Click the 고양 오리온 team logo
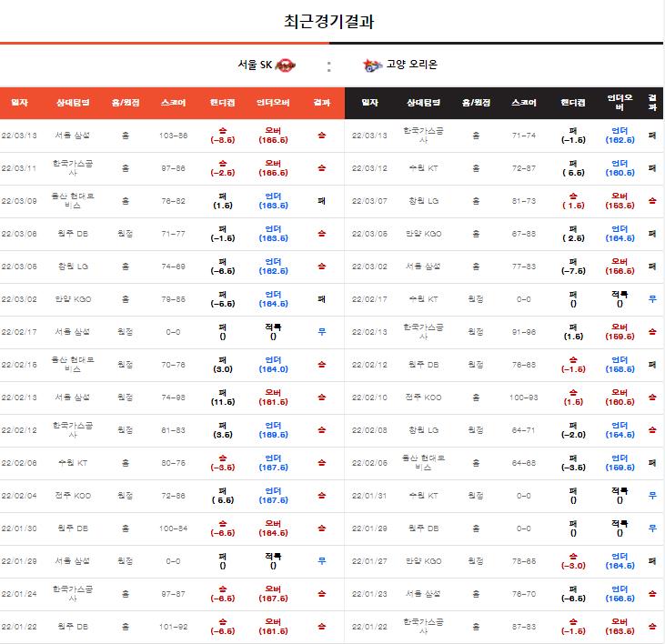The height and width of the screenshot is (644, 665). 372,65
